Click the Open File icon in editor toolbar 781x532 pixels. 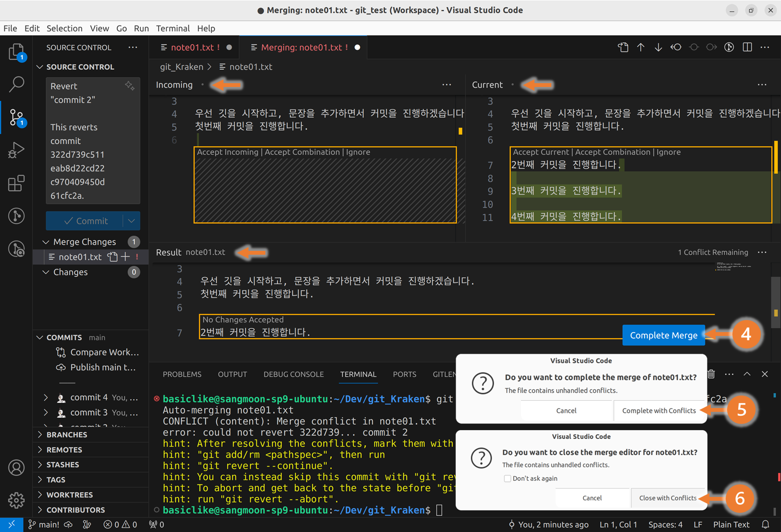(x=623, y=47)
